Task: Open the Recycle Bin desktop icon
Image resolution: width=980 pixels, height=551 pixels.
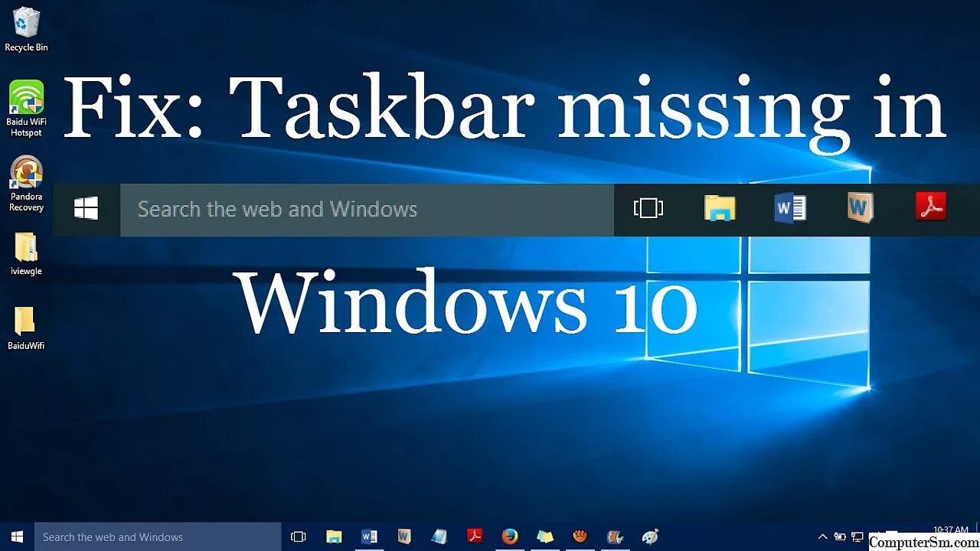Action: (26, 29)
